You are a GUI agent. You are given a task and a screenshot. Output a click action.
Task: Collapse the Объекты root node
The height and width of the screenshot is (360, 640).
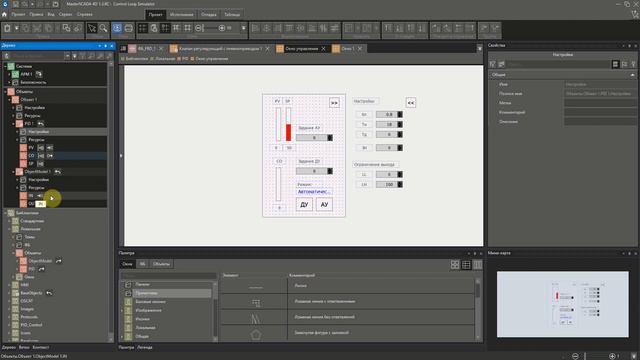[x=5, y=91]
